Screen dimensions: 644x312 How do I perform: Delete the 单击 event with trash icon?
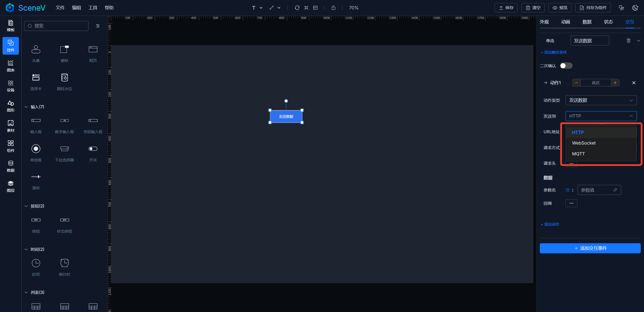pos(628,41)
